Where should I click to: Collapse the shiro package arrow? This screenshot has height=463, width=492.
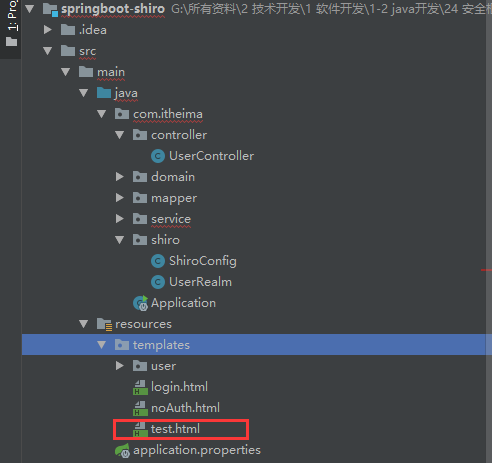coord(120,240)
